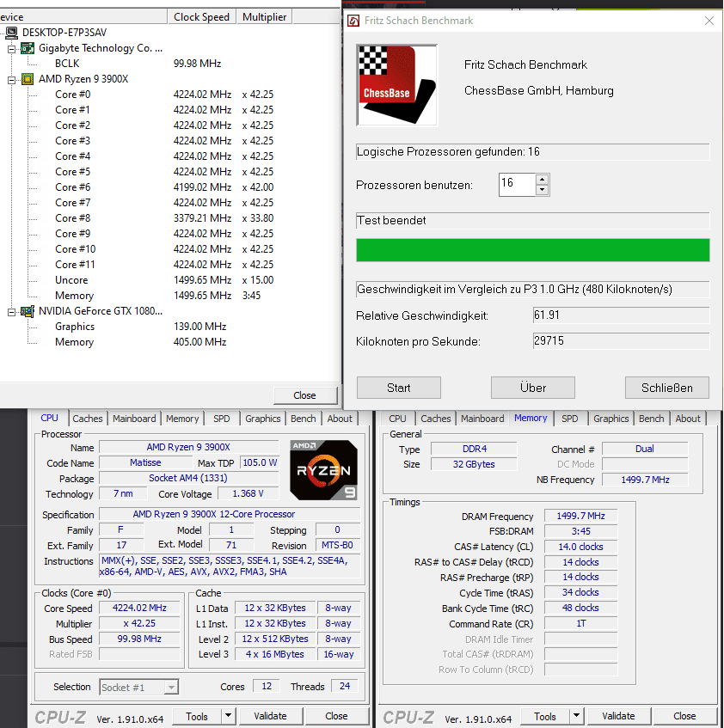Click the Gigabyte motherboard icon
Screen dimensions: 724x728
28,48
